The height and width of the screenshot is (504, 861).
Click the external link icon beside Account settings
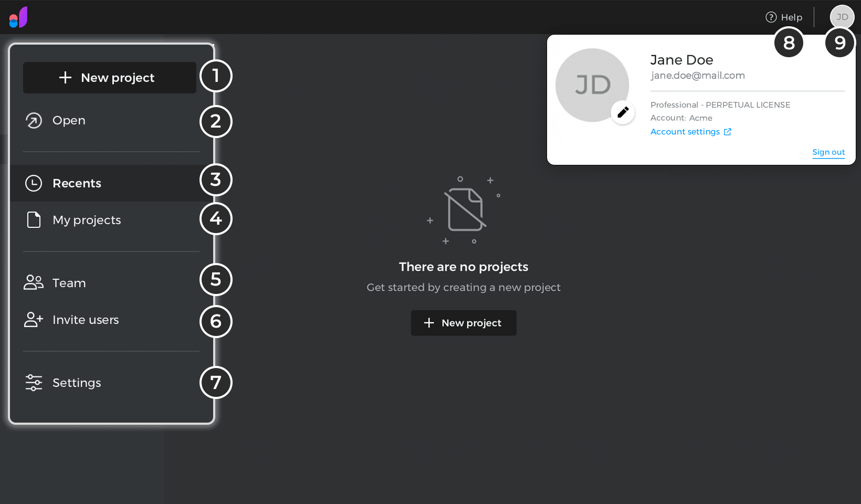[x=728, y=132]
